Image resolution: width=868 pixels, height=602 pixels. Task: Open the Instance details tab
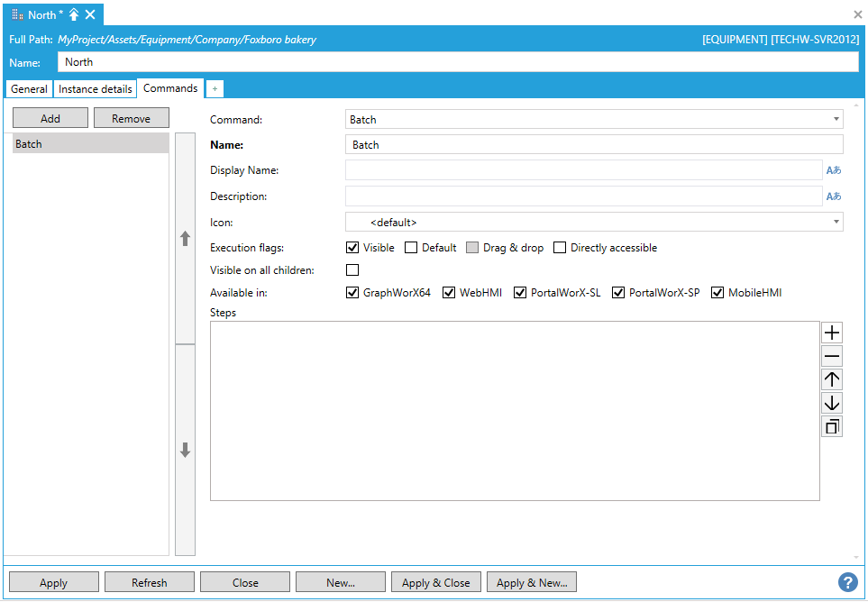pos(96,89)
